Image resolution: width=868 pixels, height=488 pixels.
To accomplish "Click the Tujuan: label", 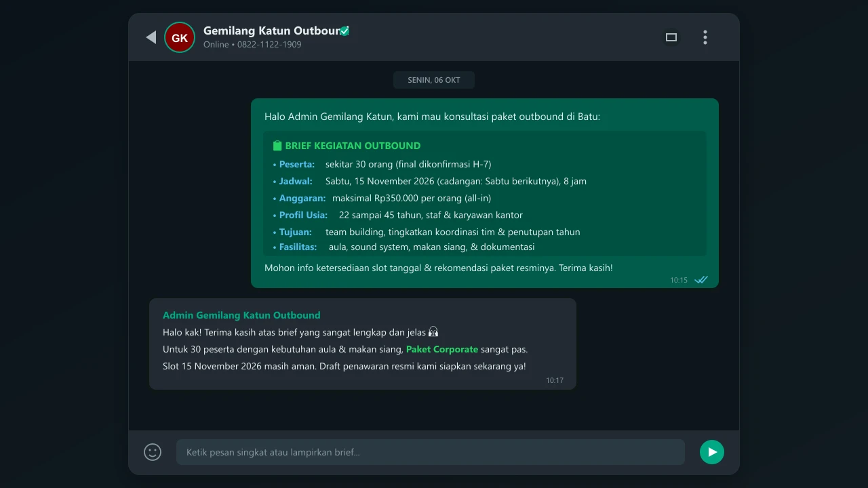I will pyautogui.click(x=296, y=232).
